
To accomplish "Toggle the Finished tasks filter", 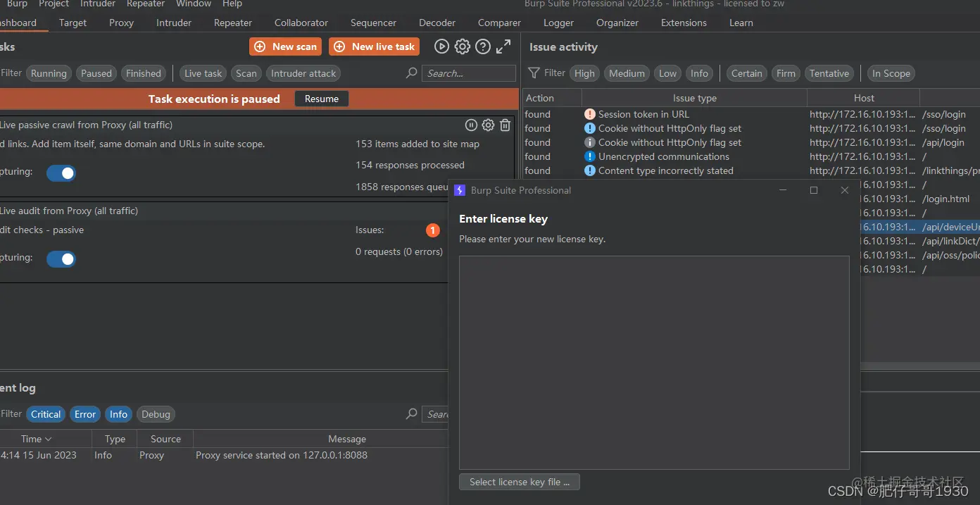I will pos(144,73).
